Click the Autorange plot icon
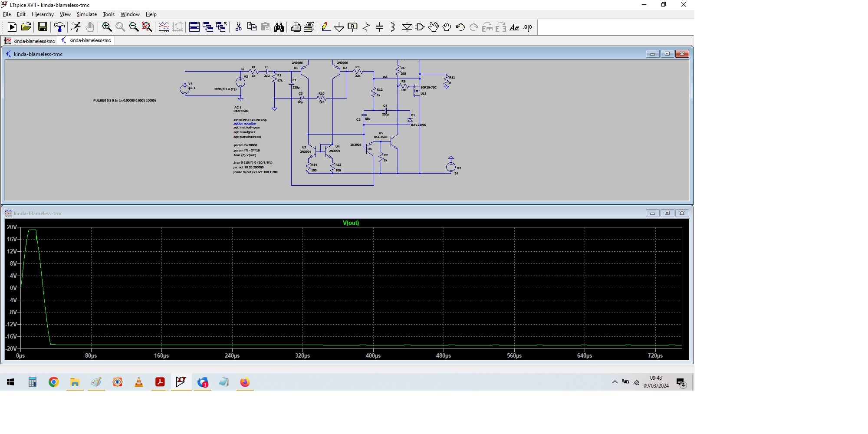The image size is (868, 434). click(x=164, y=27)
